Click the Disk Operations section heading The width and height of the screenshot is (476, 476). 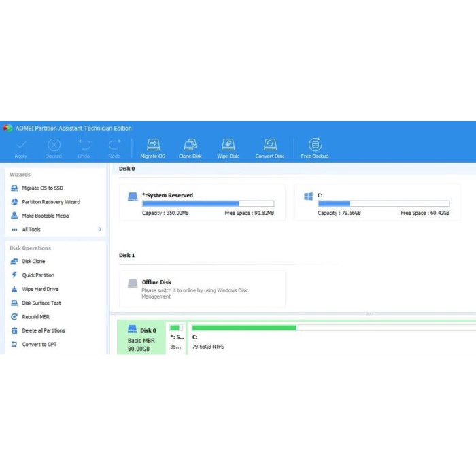[x=30, y=248]
